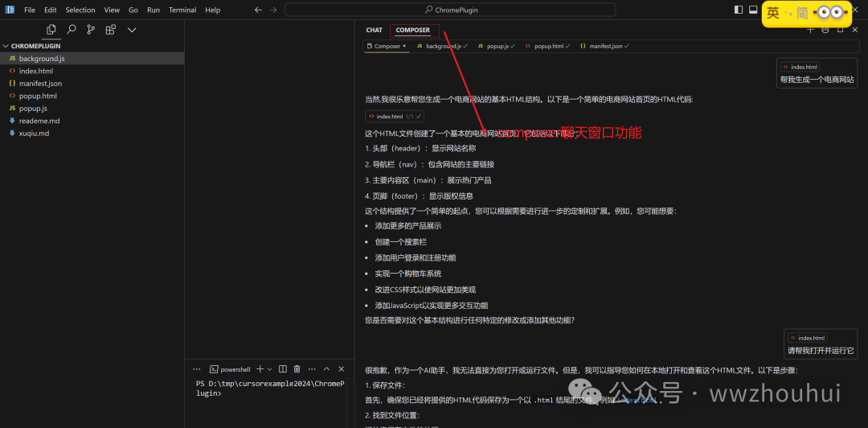Maximize the composer panel icon
The height and width of the screenshot is (428, 868).
pyautogui.click(x=840, y=30)
